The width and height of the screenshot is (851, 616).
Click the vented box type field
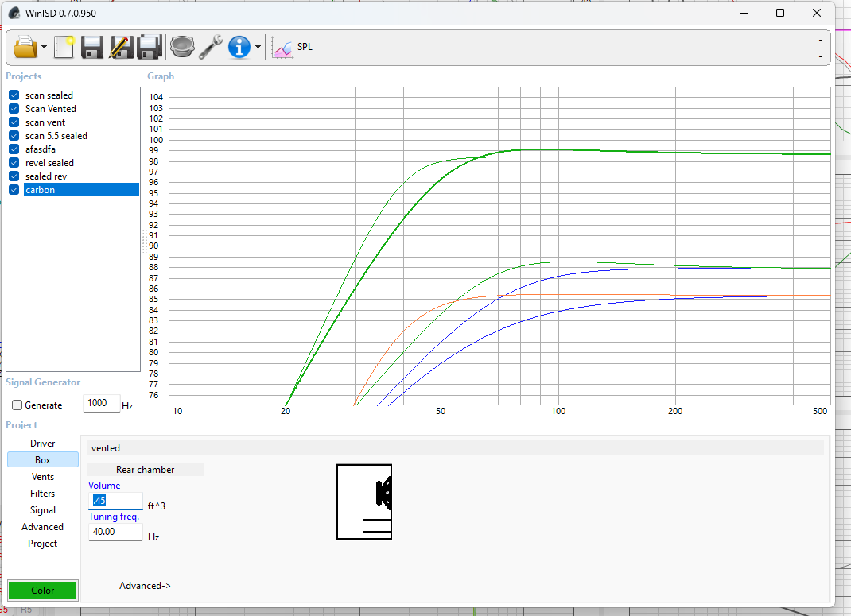(x=456, y=448)
